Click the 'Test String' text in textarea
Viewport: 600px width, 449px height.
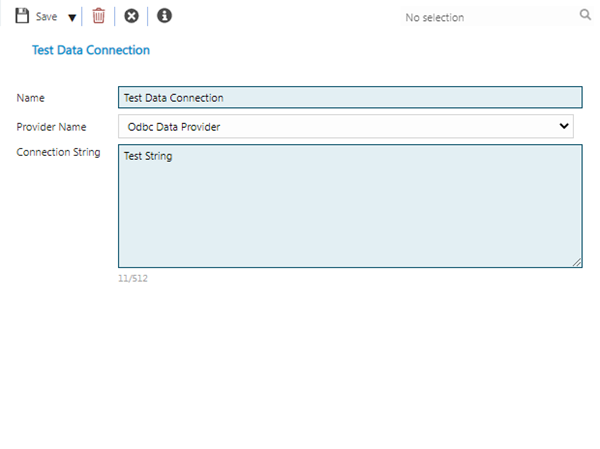148,156
